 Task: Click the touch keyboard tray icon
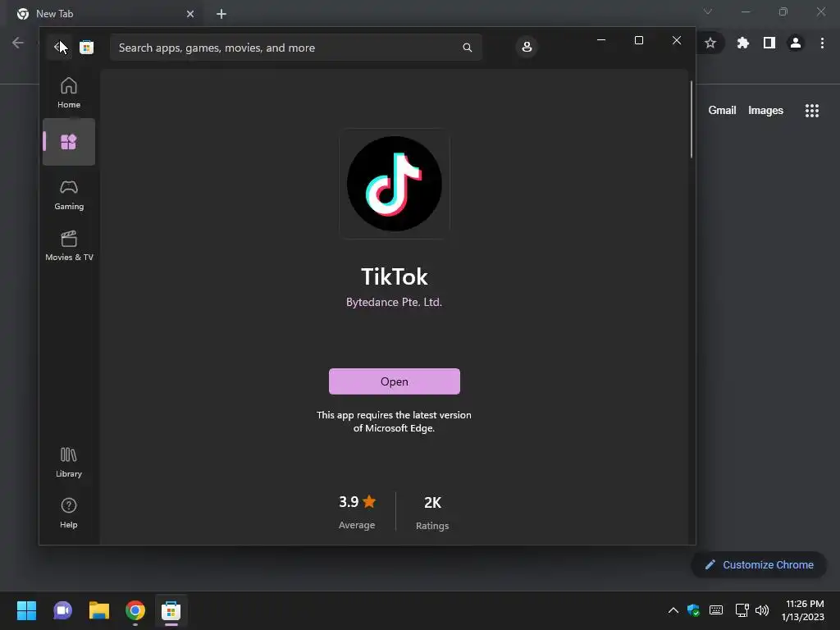pos(715,610)
